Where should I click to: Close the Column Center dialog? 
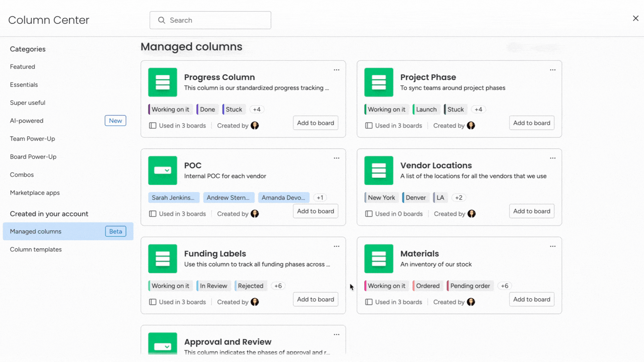click(635, 18)
